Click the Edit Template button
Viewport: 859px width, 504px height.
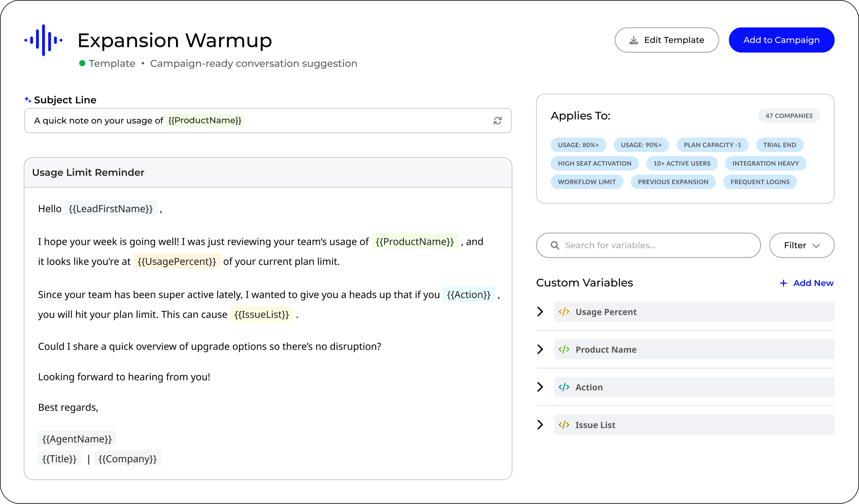pos(667,40)
